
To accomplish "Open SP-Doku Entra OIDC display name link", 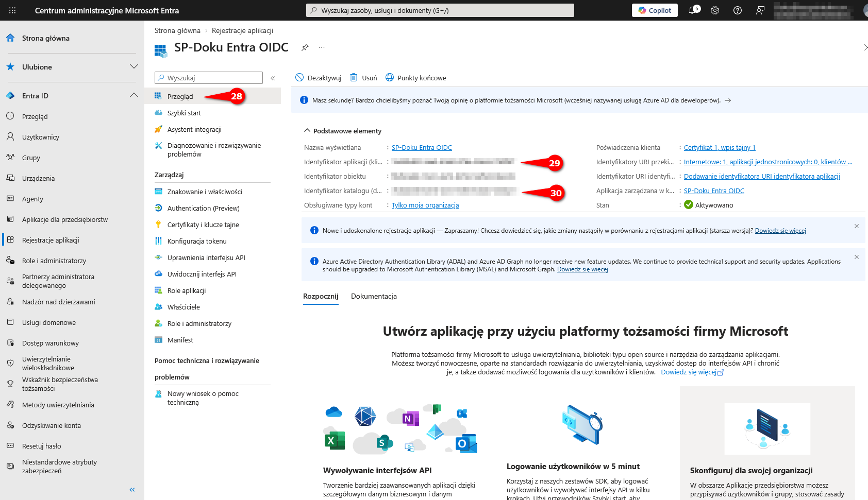I will (422, 147).
